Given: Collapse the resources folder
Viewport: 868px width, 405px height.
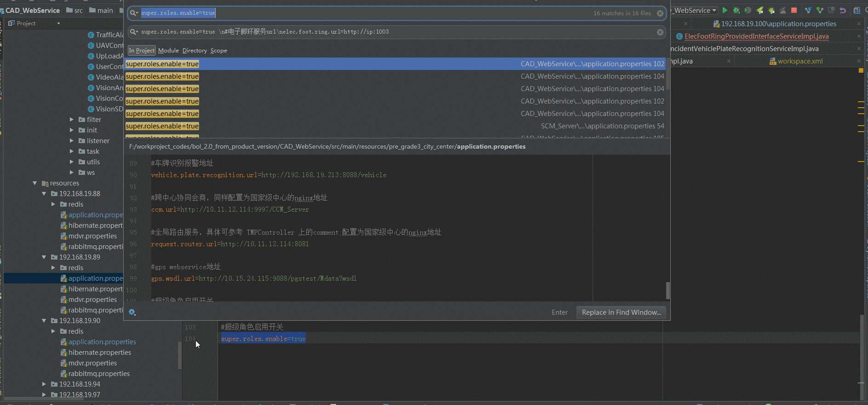Looking at the screenshot, I should [x=34, y=183].
